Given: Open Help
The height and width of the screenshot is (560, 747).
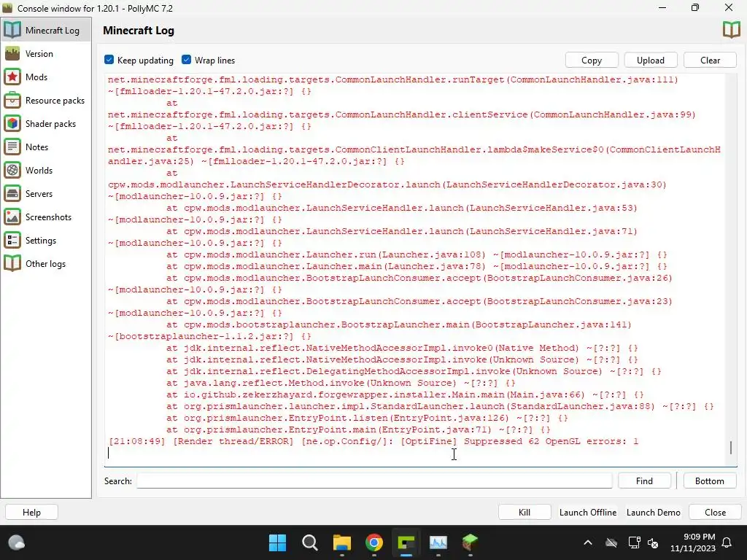Looking at the screenshot, I should pyautogui.click(x=31, y=513).
